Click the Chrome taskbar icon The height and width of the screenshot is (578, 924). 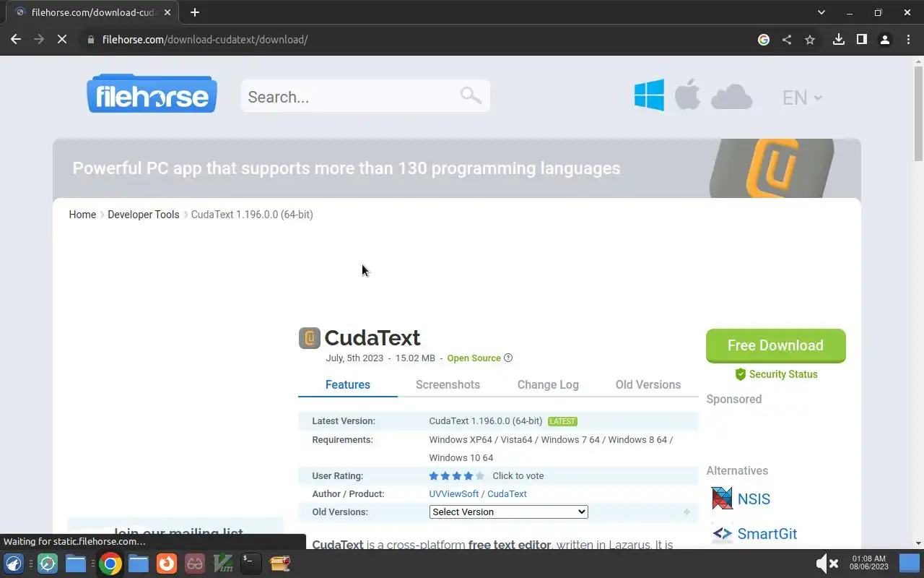coord(110,563)
